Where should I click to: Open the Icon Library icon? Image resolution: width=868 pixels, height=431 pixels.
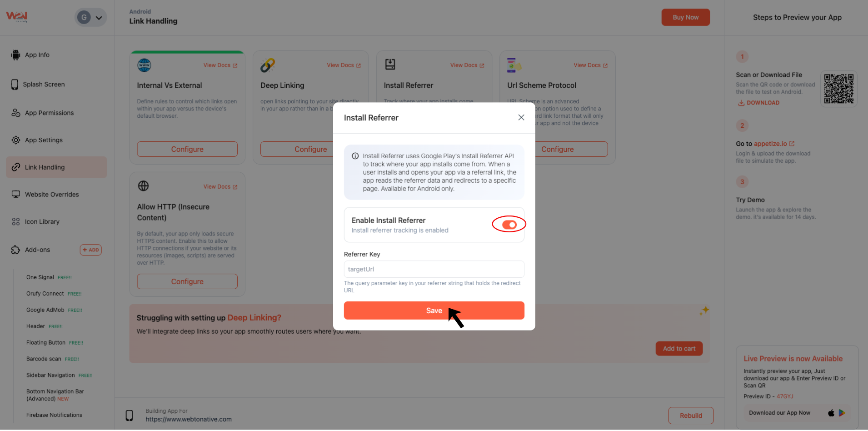15,221
